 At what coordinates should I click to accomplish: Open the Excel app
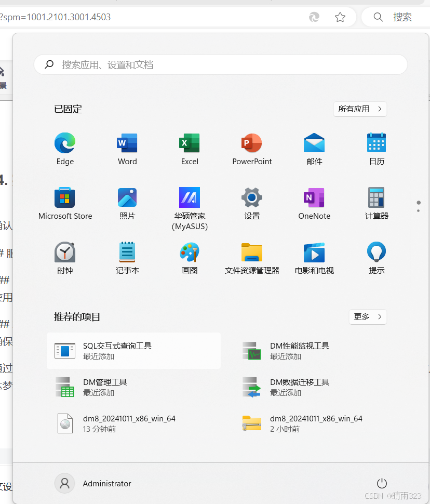pyautogui.click(x=190, y=149)
